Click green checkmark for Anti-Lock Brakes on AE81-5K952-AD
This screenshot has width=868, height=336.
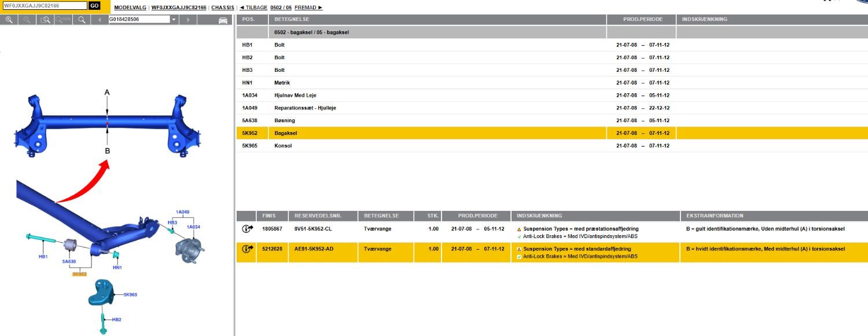pyautogui.click(x=519, y=256)
